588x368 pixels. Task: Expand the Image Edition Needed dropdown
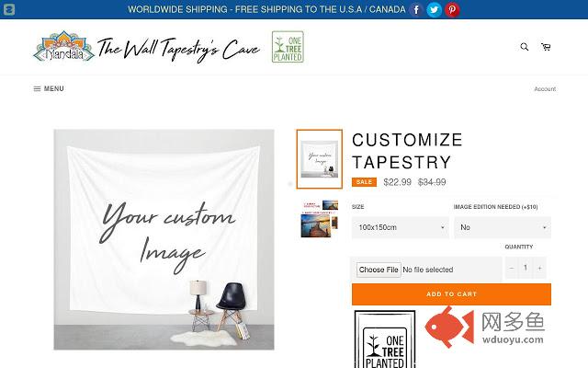tap(503, 227)
